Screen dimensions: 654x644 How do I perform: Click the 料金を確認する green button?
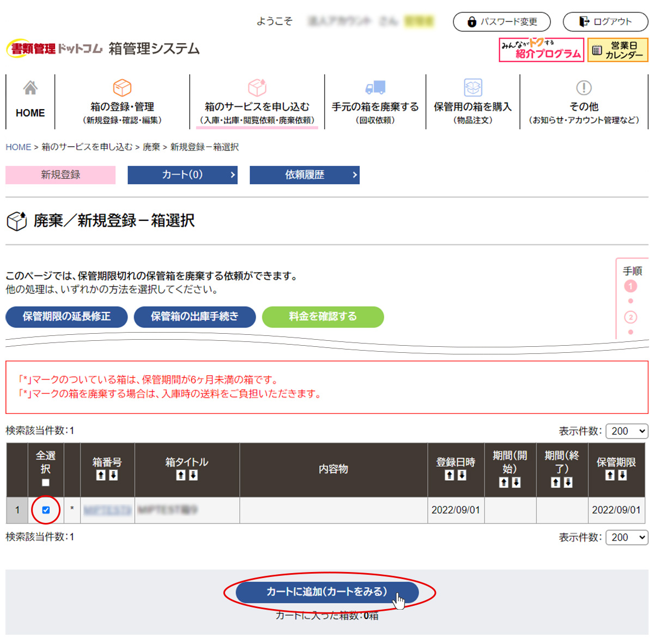pyautogui.click(x=323, y=317)
